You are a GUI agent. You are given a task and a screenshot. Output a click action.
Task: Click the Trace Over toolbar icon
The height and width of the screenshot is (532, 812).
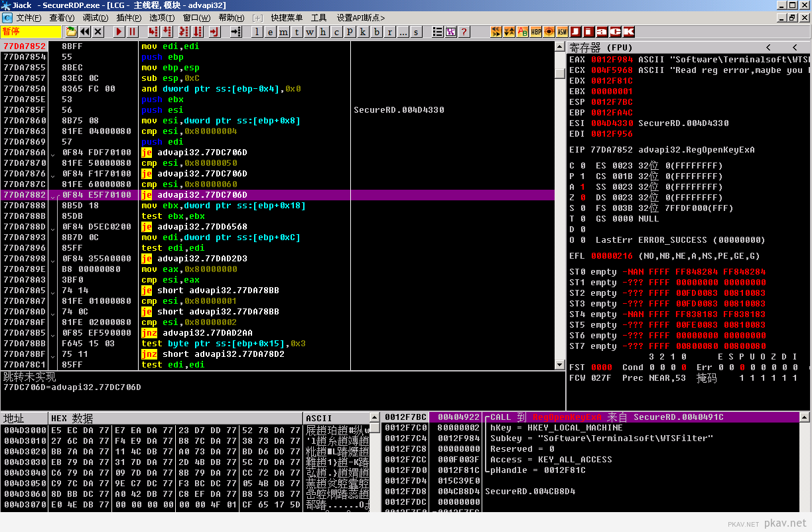(199, 31)
